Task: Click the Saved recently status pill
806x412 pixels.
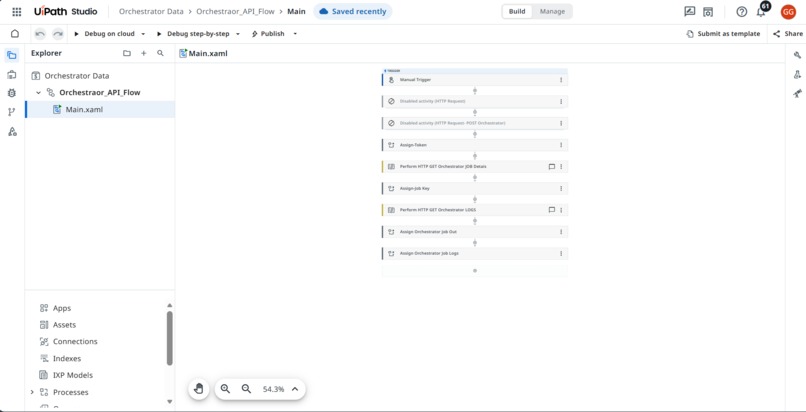Action: (353, 11)
